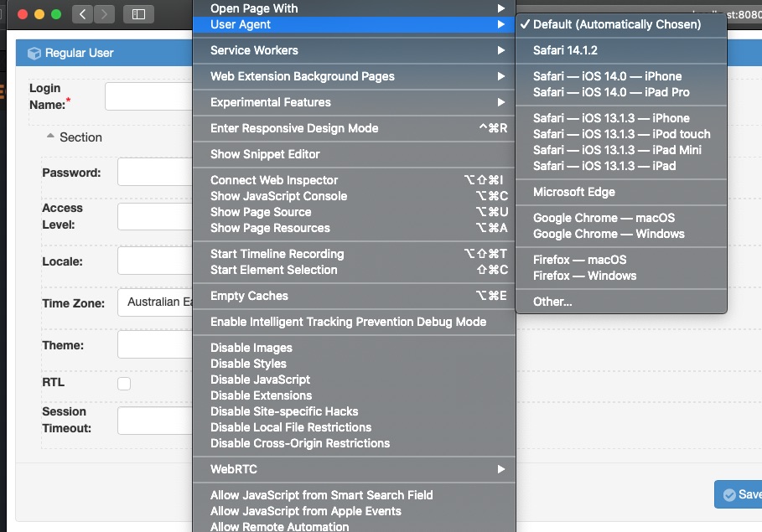Select Default (Automatically Chosen) user agent
The height and width of the screenshot is (532, 762).
621,24
